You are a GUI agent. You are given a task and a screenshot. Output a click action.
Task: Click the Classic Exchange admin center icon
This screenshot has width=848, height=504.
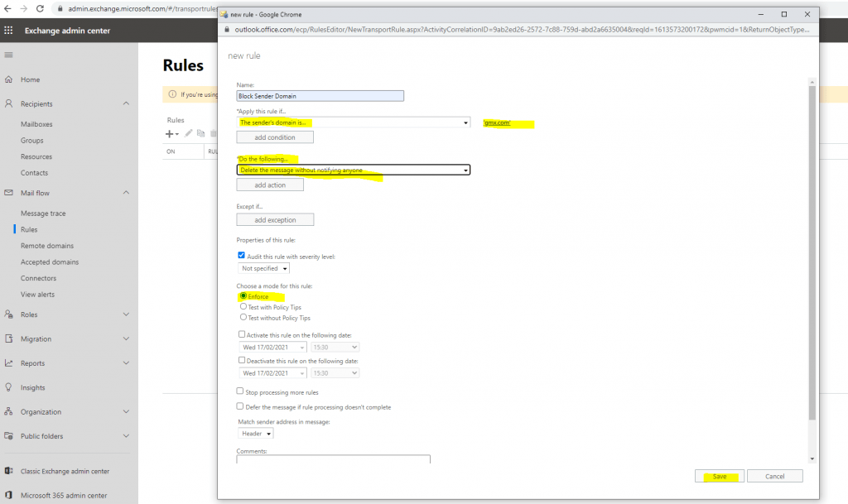[8, 471]
